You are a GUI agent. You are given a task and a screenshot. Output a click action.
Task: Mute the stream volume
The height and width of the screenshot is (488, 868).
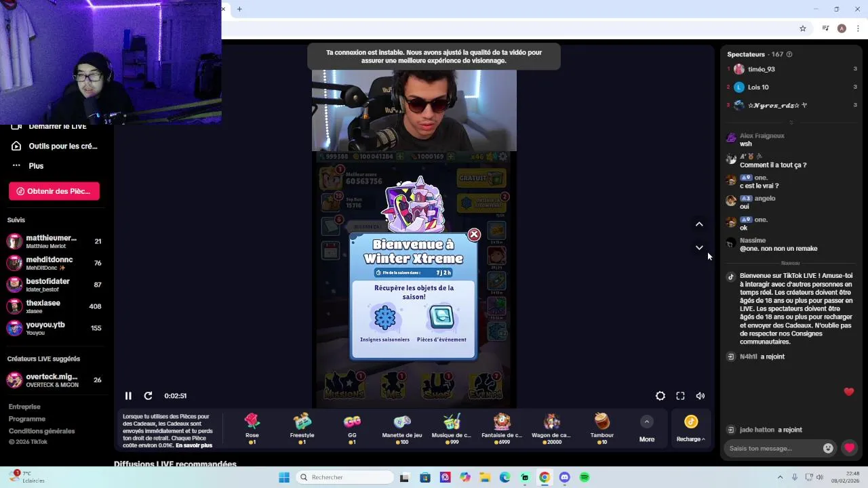pos(701,396)
